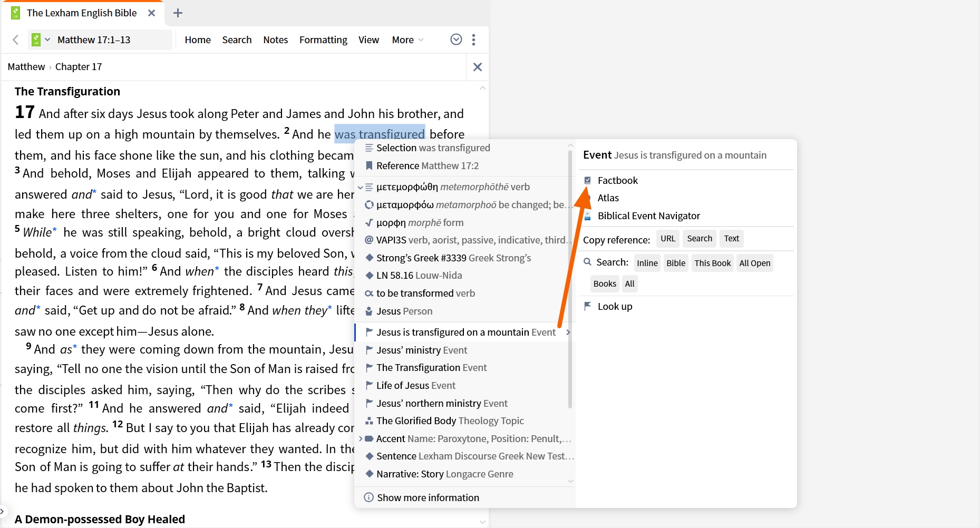Image resolution: width=980 pixels, height=528 pixels.
Task: Click The Transfiguration heading
Action: pos(67,91)
